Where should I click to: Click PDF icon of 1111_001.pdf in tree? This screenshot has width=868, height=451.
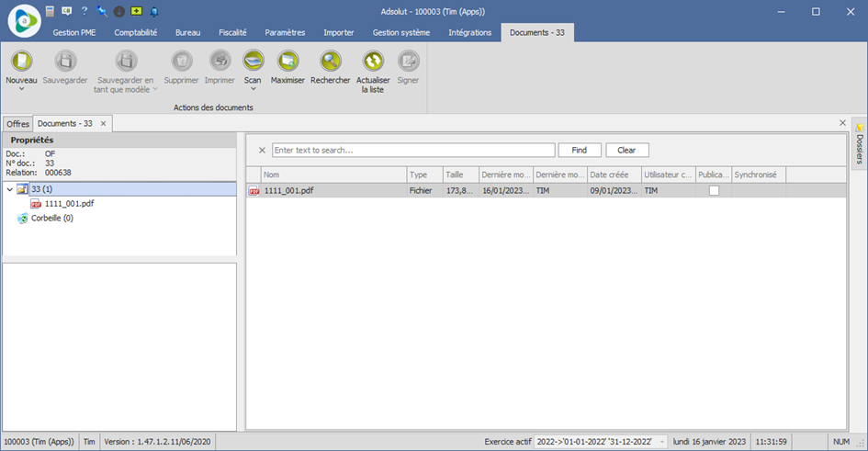click(x=36, y=204)
